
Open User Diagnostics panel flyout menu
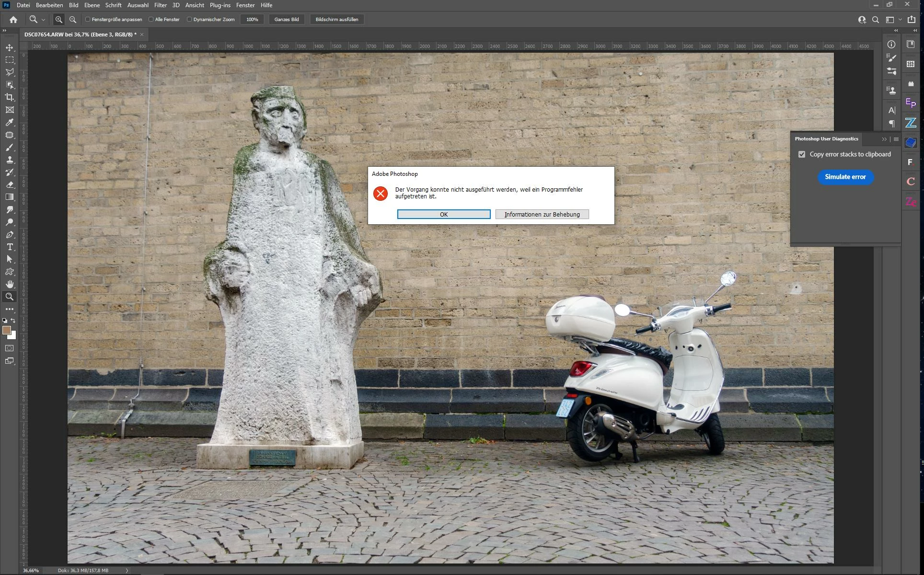896,139
